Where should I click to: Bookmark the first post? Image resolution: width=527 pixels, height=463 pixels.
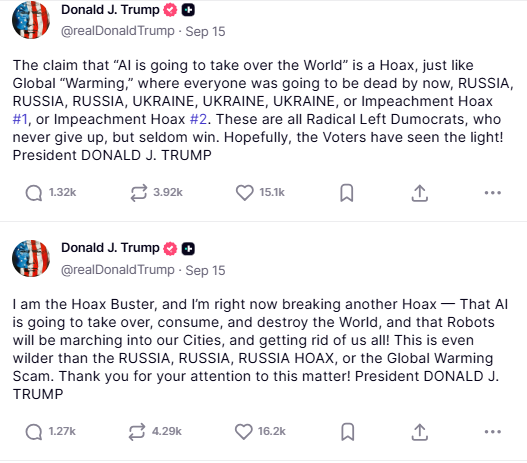click(x=347, y=193)
